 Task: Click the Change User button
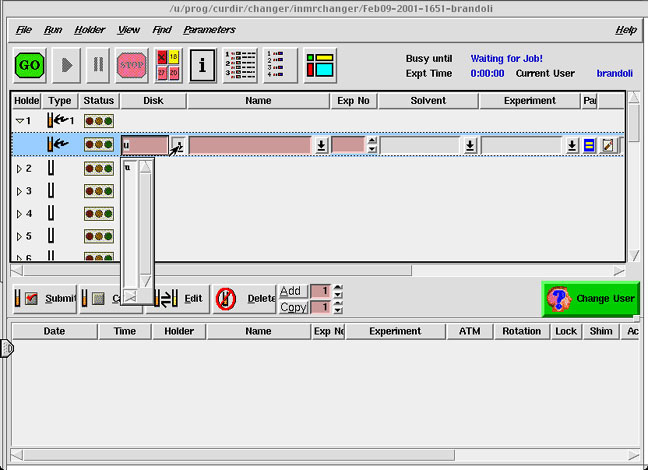point(590,298)
